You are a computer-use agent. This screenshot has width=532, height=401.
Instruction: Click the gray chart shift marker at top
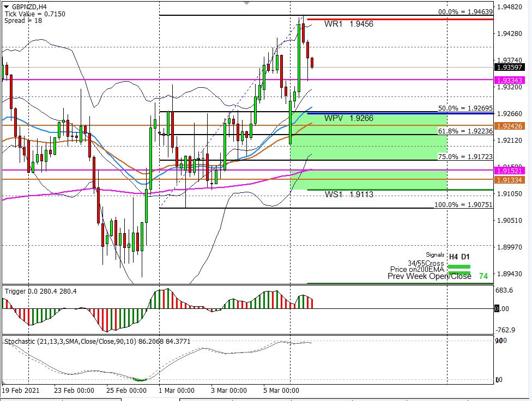(x=247, y=3)
